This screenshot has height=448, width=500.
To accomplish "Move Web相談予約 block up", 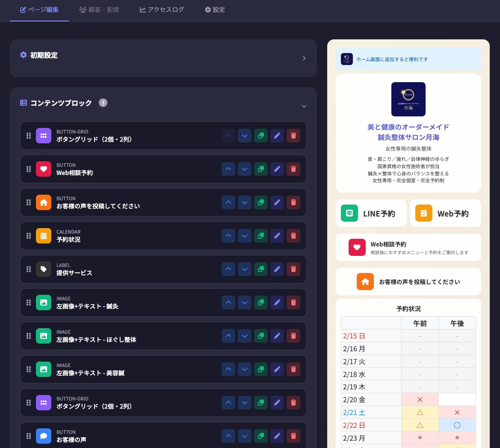I will coord(228,169).
